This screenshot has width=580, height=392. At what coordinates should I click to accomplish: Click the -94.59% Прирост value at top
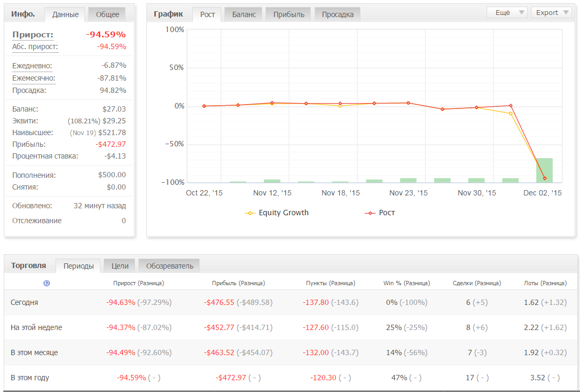click(106, 35)
